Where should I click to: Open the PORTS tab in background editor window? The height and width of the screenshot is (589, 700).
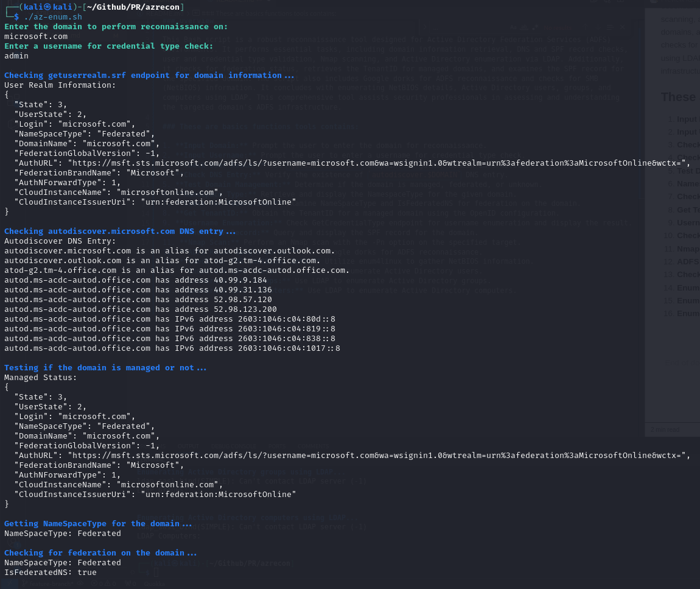pyautogui.click(x=277, y=446)
